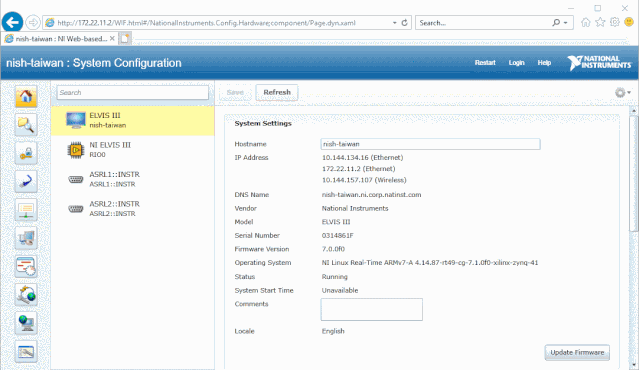Click IP address 10.144.134.16 (Ethernet)
The image size is (639, 370).
coord(362,157)
